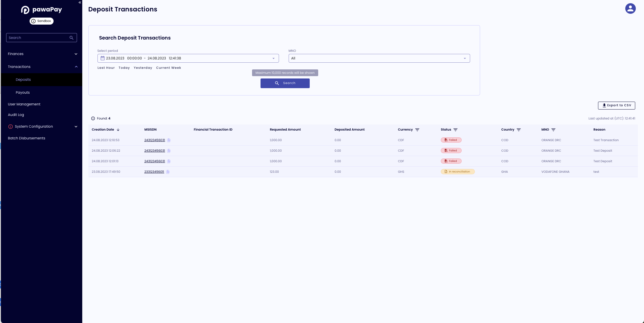Sort by Creation Date arrow

pyautogui.click(x=118, y=130)
